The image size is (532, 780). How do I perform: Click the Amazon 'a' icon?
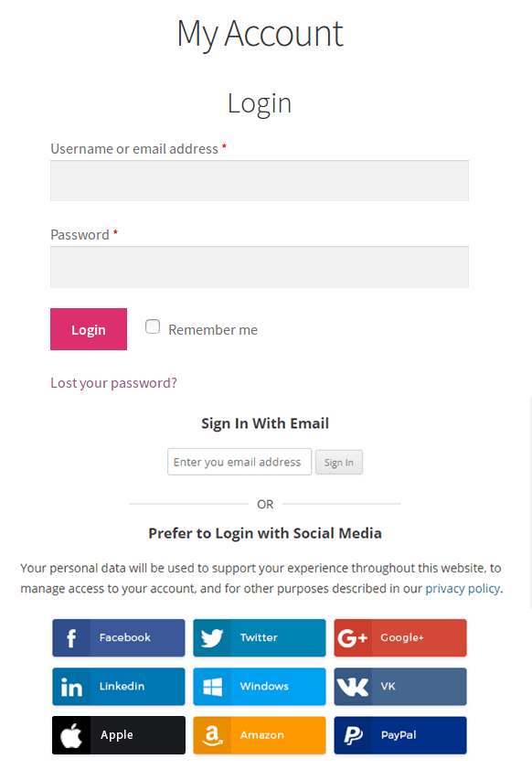click(x=212, y=734)
